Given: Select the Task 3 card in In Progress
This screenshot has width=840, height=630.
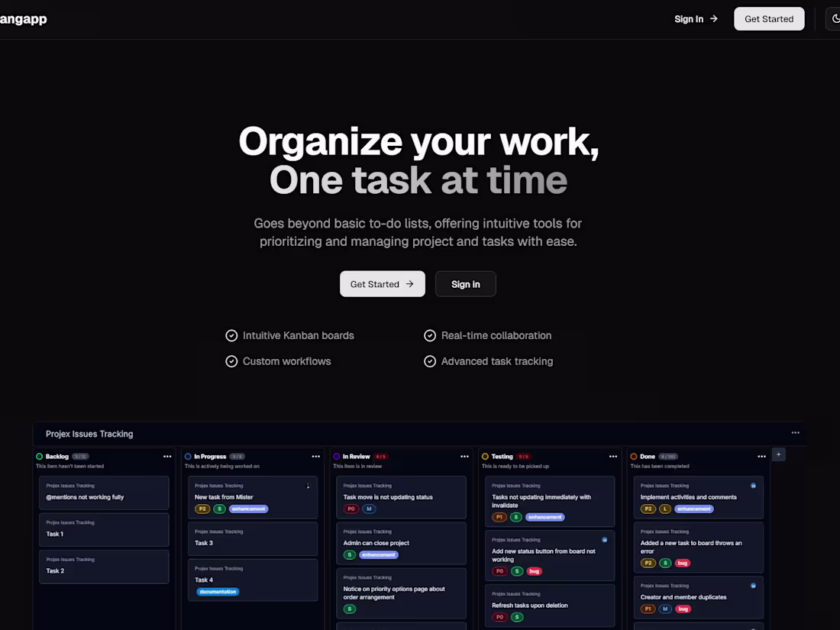Looking at the screenshot, I should 252,538.
